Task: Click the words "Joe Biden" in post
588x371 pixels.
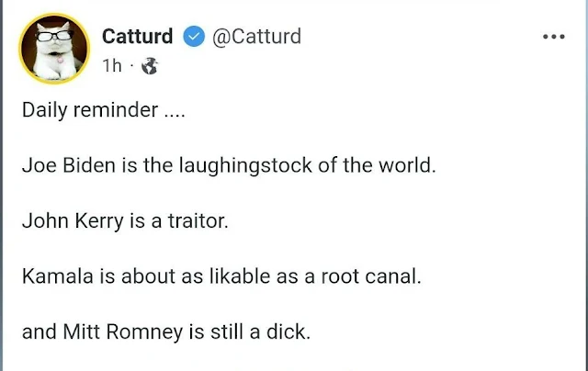Action: tap(62, 169)
